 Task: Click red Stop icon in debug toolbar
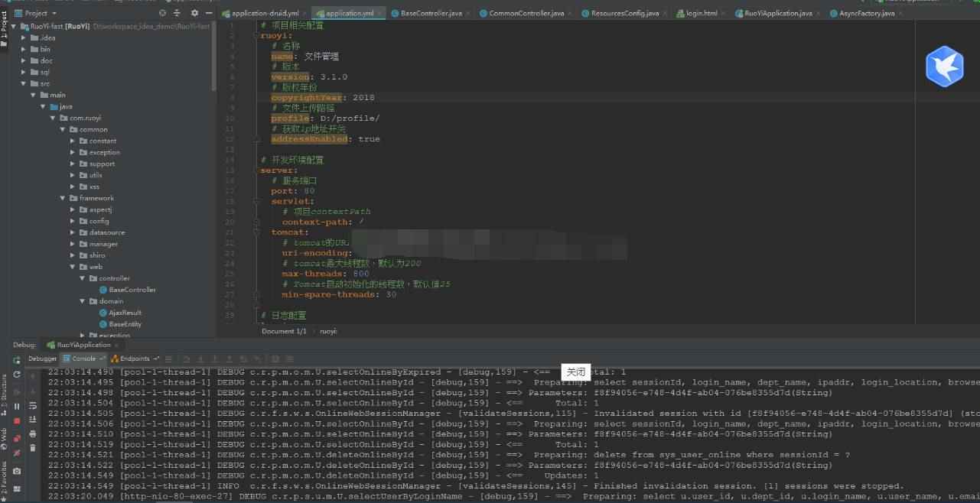pos(17,421)
